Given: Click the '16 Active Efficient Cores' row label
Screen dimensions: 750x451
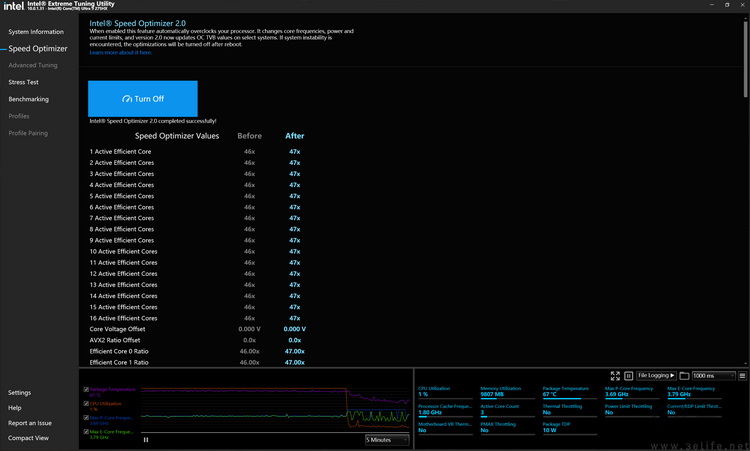Looking at the screenshot, I should (x=123, y=318).
